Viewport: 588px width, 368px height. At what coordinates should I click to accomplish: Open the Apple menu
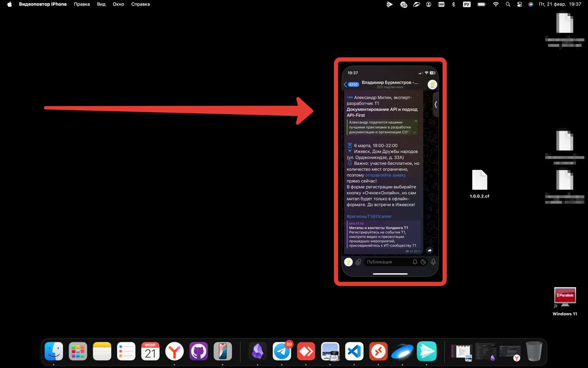[9, 4]
